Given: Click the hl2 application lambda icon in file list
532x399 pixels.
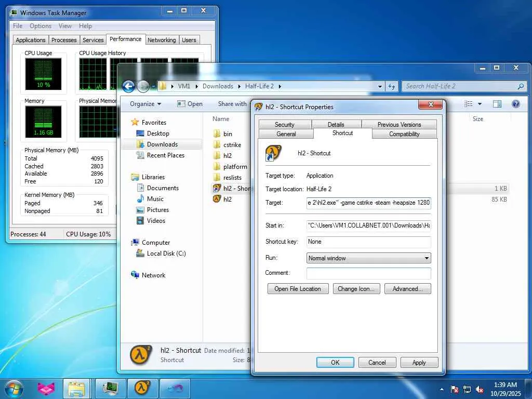Looking at the screenshot, I should click(217, 199).
